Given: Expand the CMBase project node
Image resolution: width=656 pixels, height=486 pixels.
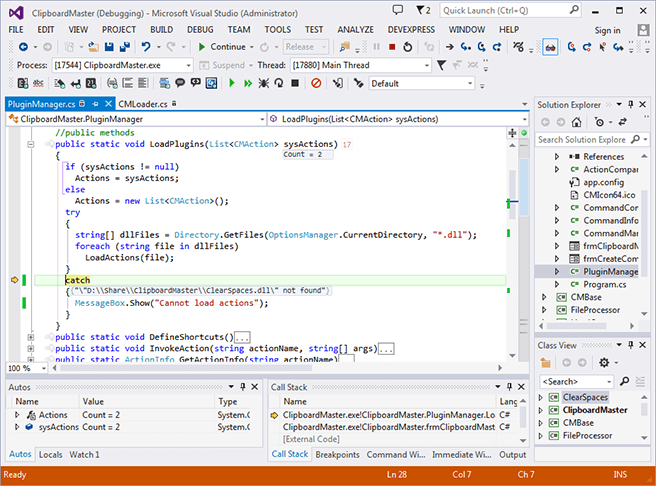Looking at the screenshot, I should pyautogui.click(x=543, y=297).
